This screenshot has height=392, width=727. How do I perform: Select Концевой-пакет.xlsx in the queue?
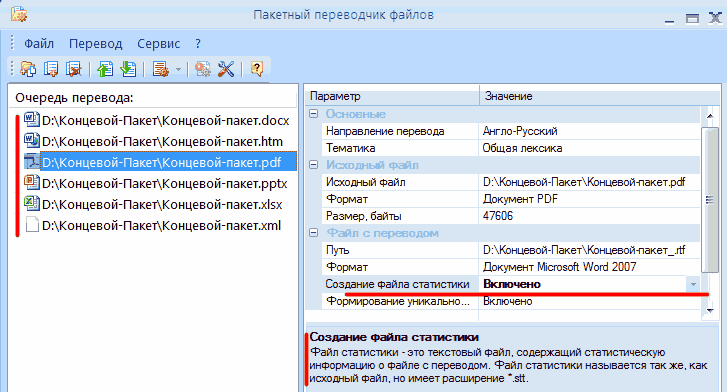(162, 205)
